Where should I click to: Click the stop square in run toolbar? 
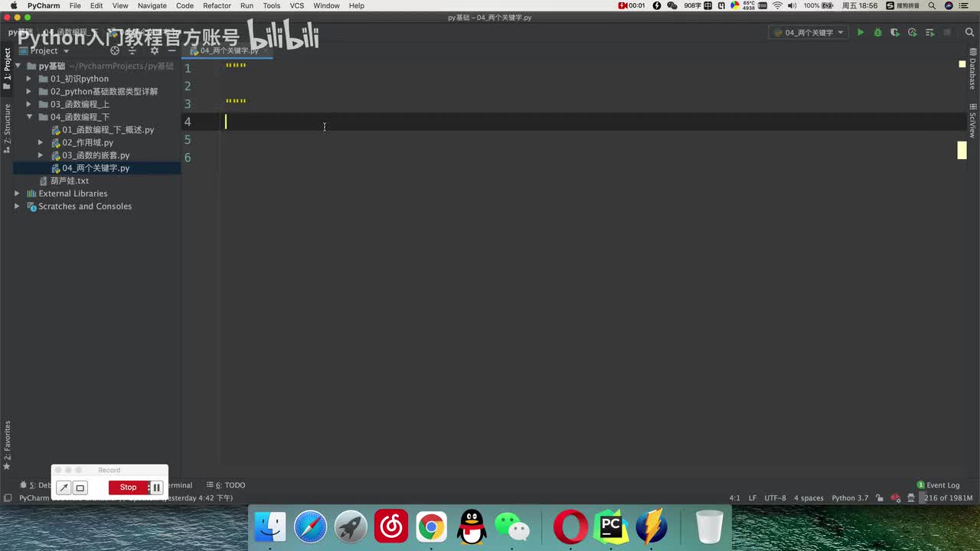pos(947,32)
